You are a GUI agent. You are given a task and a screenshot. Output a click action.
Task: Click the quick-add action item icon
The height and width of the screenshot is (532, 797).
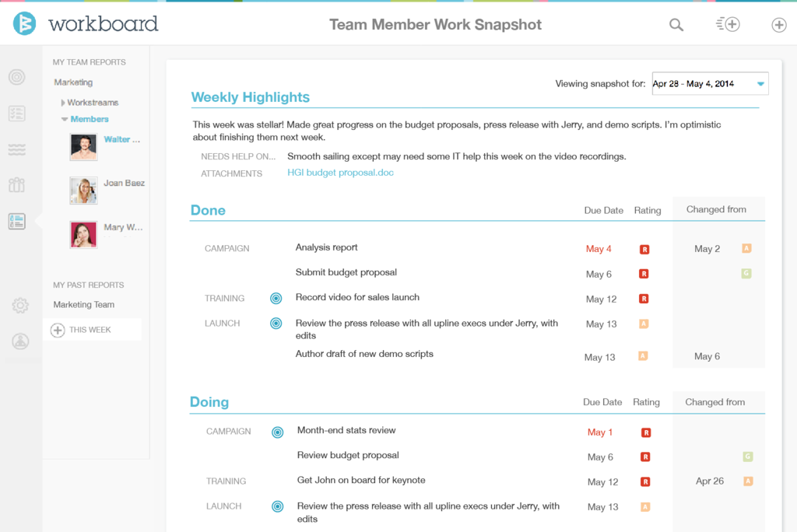coord(728,24)
